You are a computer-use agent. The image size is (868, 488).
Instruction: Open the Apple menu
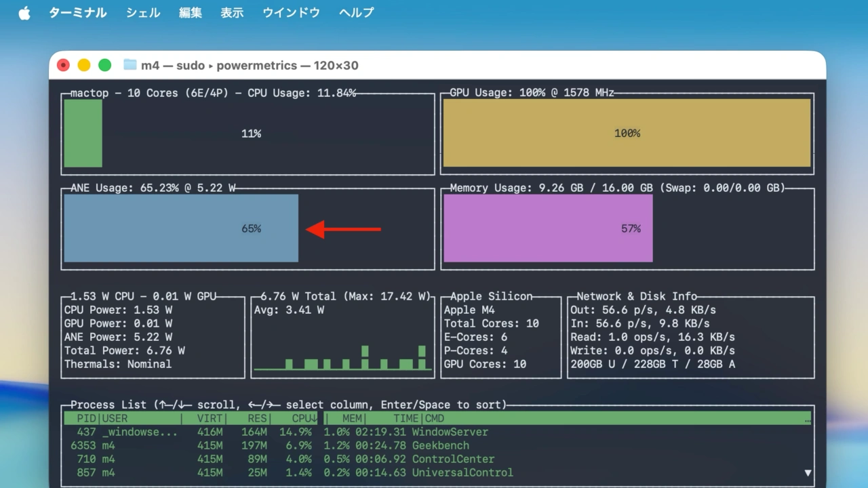point(24,13)
